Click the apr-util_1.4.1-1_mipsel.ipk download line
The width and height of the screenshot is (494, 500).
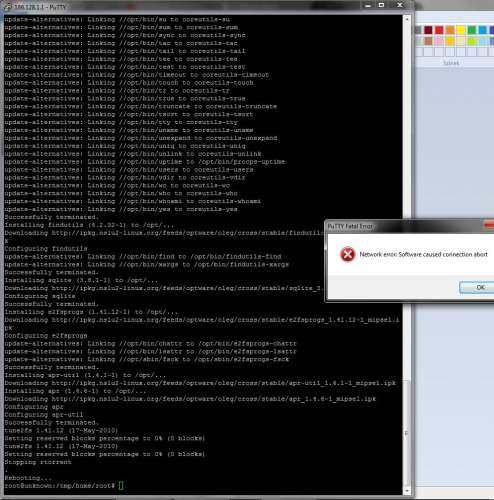200,383
